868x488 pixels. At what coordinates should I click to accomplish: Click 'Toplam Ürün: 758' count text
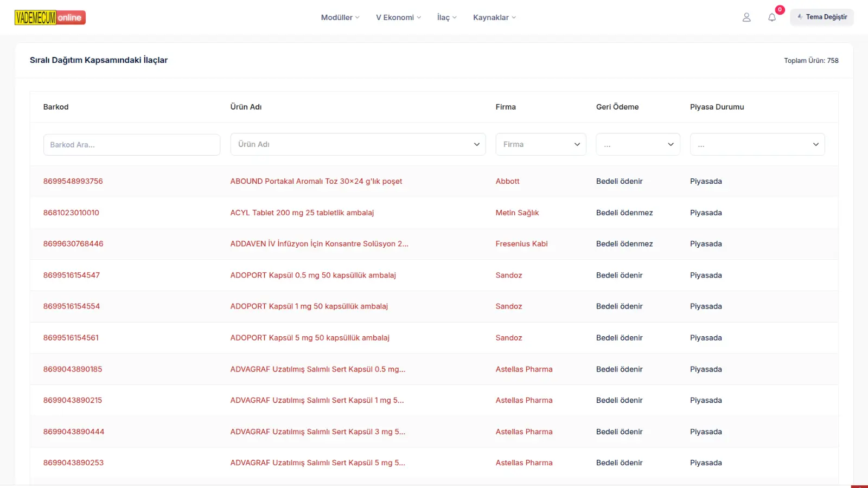coord(811,60)
